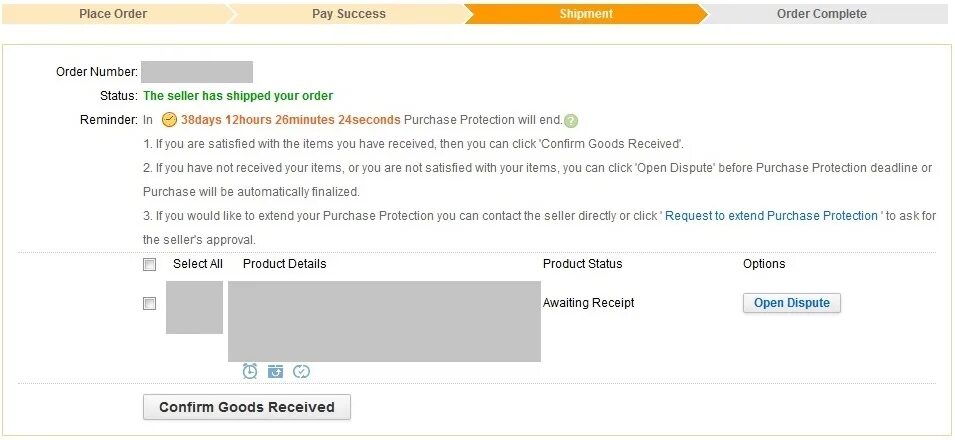
Task: Click the Order Complete progress step
Action: pos(821,14)
